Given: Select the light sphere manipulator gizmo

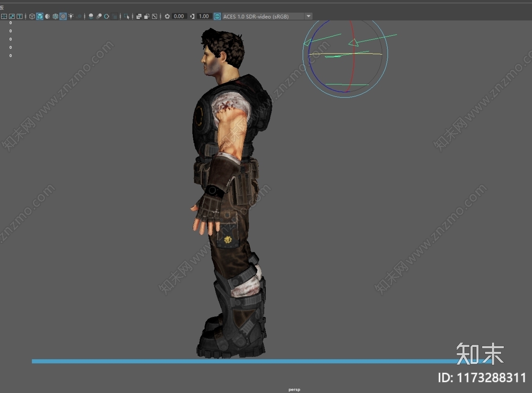Looking at the screenshot, I should (346, 55).
